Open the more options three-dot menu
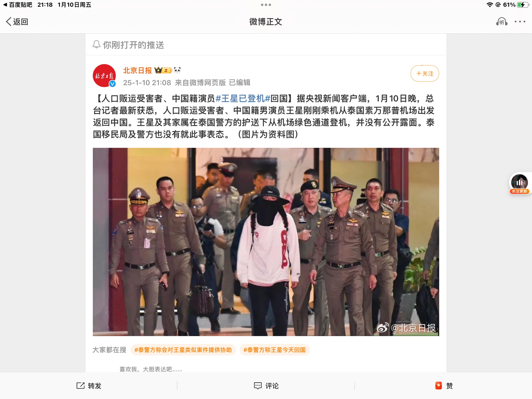 pos(520,22)
